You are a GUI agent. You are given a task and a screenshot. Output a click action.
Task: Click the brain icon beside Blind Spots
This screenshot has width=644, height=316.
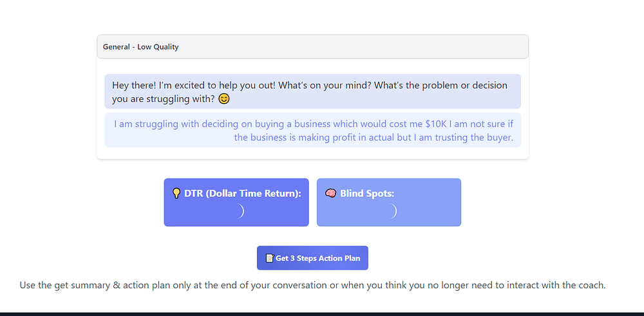pos(330,193)
